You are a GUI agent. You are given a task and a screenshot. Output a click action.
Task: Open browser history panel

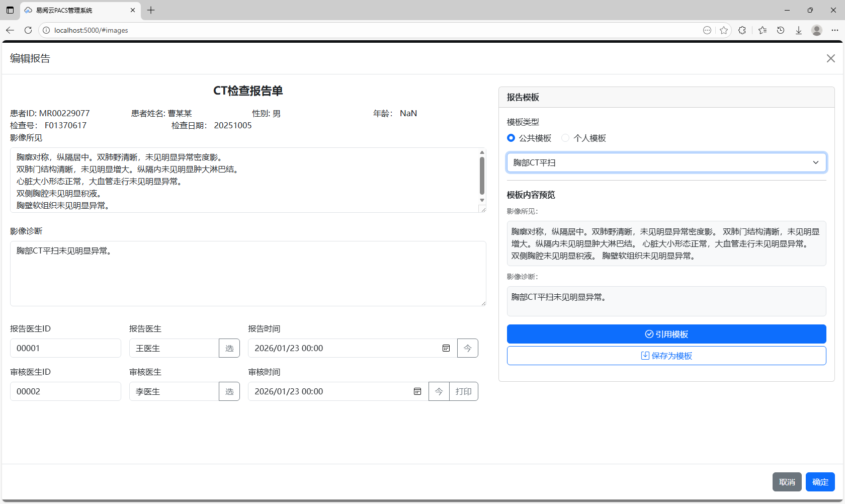click(780, 30)
